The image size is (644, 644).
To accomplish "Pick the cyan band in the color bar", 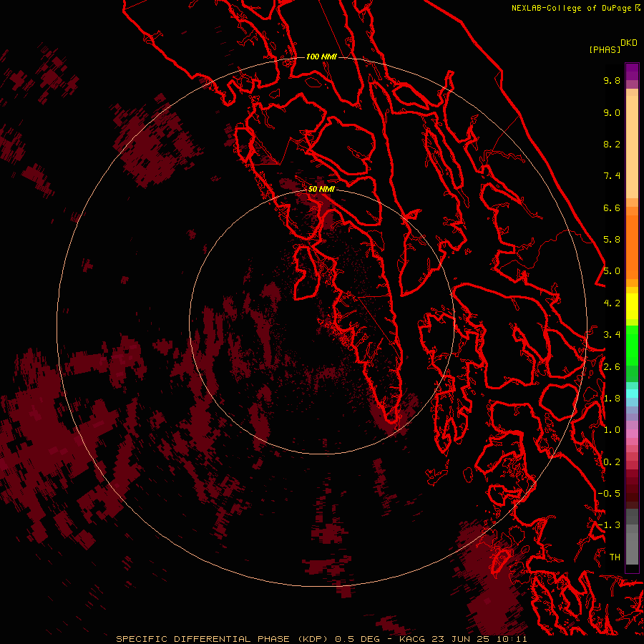I will point(632,394).
